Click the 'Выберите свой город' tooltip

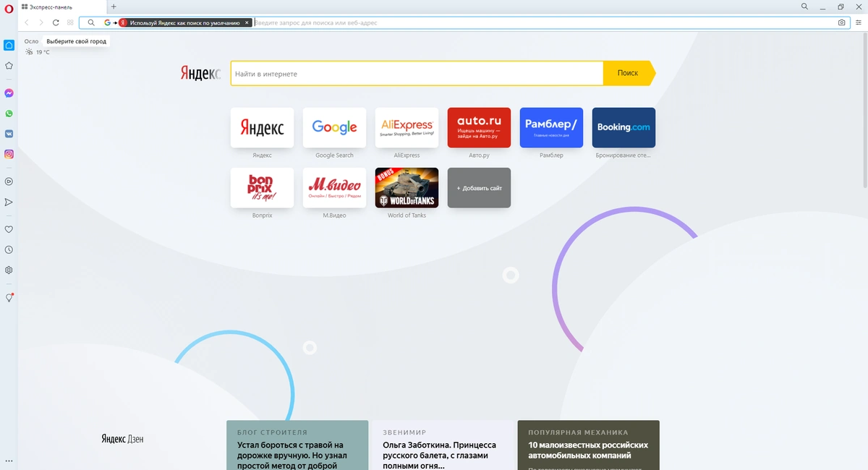click(x=76, y=41)
